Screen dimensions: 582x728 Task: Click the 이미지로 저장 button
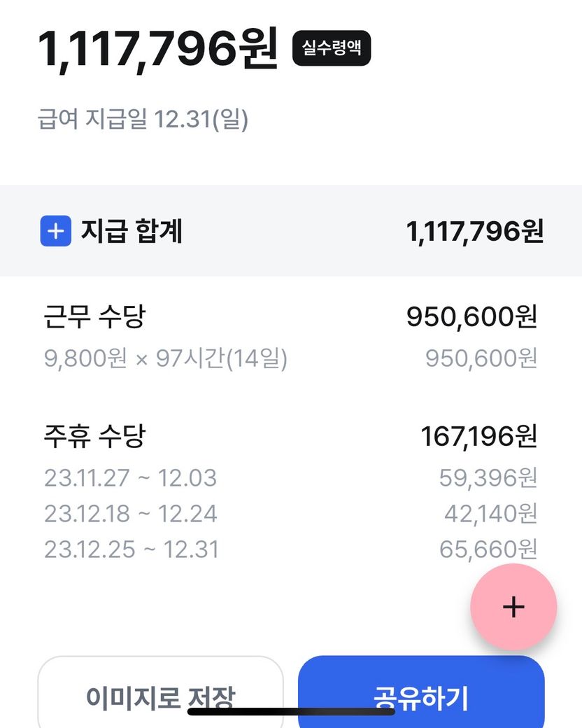coord(160,696)
